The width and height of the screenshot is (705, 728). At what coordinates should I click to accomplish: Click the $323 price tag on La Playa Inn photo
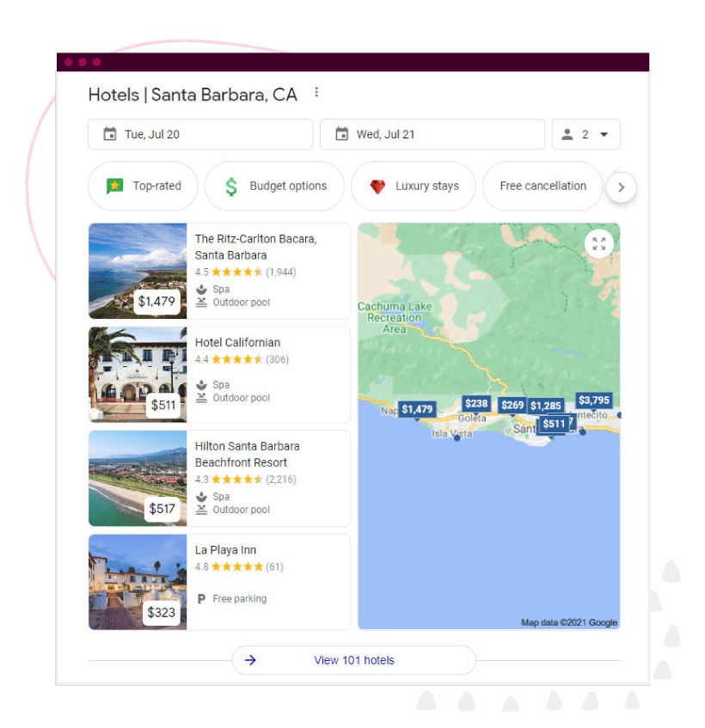tap(161, 612)
